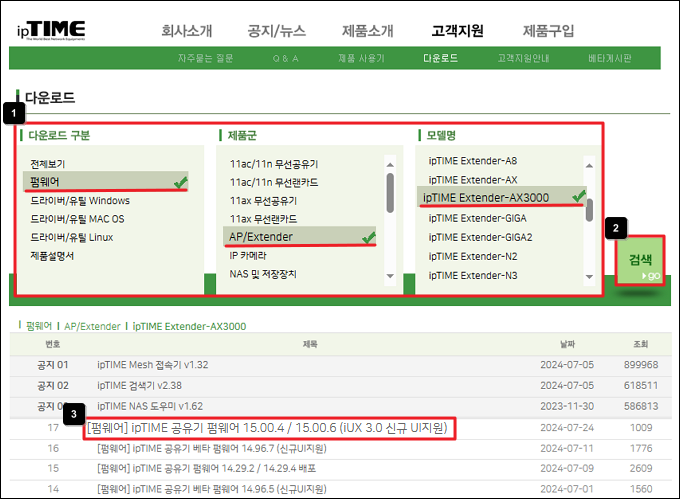Go to 자주묻는 질문 submenu
The height and width of the screenshot is (499, 680).
coord(206,58)
